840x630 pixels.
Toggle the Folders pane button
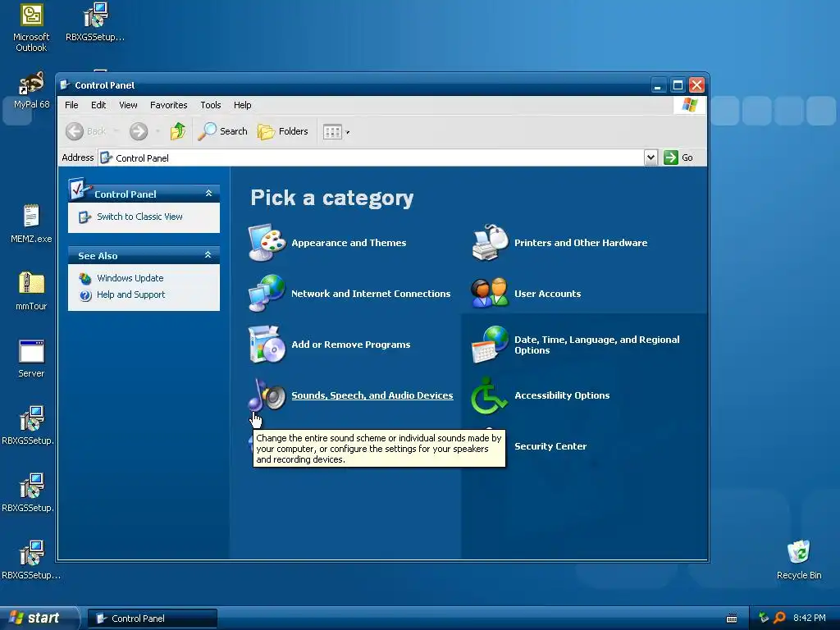pos(283,131)
